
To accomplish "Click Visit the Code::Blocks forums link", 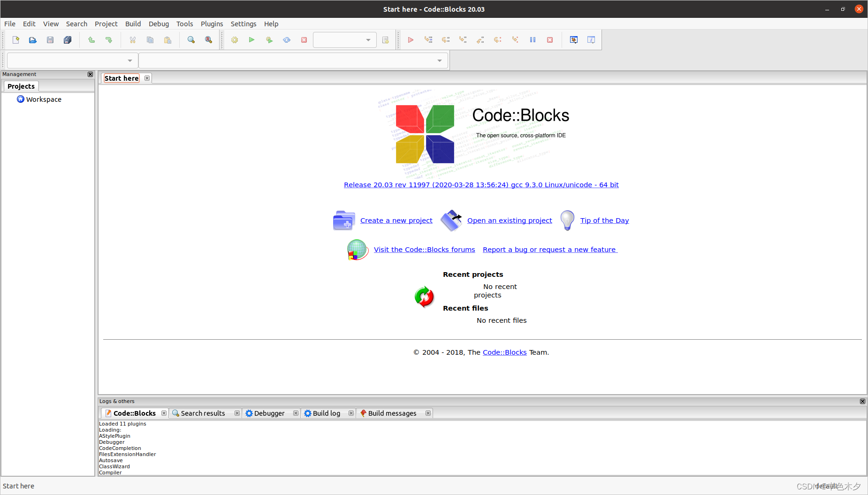I will pyautogui.click(x=424, y=250).
